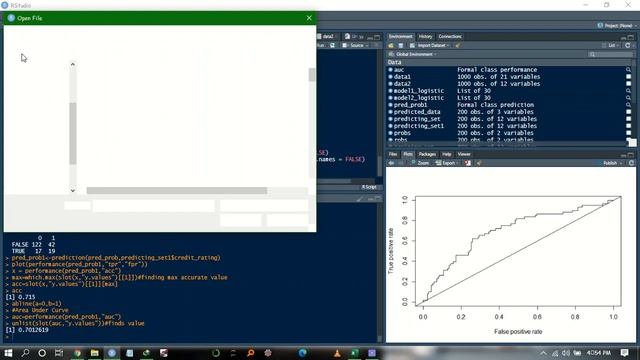
Task: Open the taskbar notification center
Action: [x=624, y=353]
